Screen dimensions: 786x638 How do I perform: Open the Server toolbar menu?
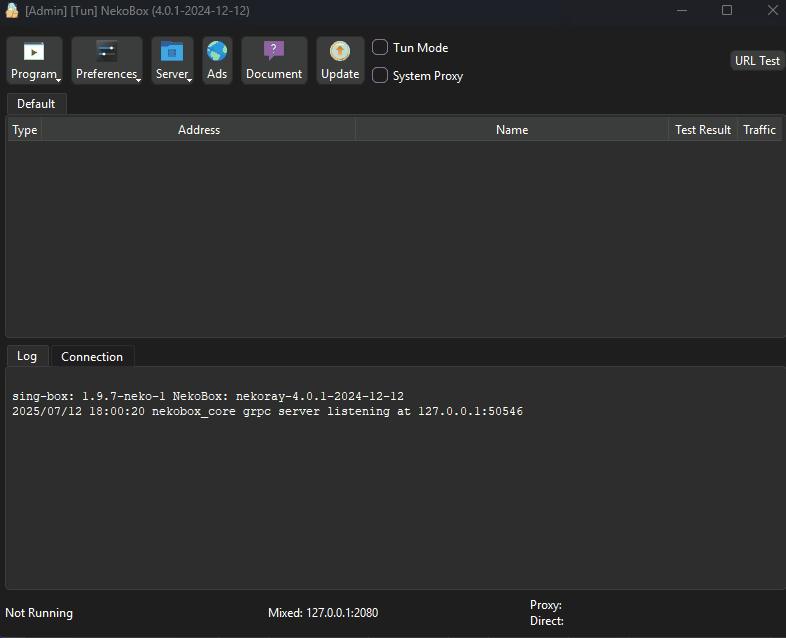pos(173,61)
